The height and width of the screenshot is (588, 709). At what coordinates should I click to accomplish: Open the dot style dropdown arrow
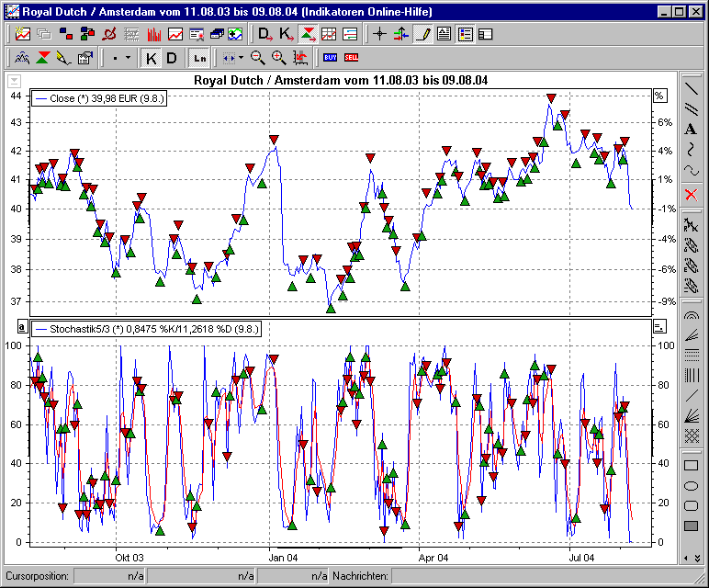point(127,58)
